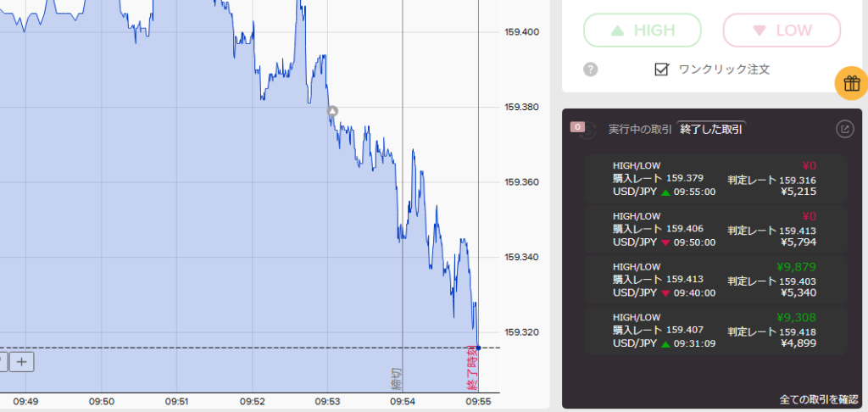Screen dimensions: 868x412
Task: Click the current price dot on chart
Action: 479,348
